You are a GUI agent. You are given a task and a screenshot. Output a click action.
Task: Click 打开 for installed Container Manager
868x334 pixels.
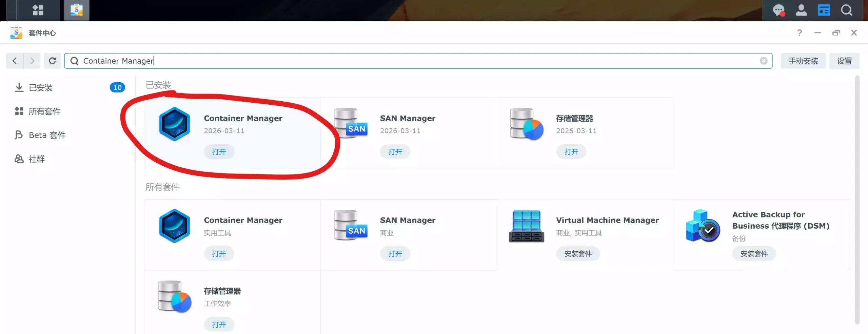coord(219,152)
